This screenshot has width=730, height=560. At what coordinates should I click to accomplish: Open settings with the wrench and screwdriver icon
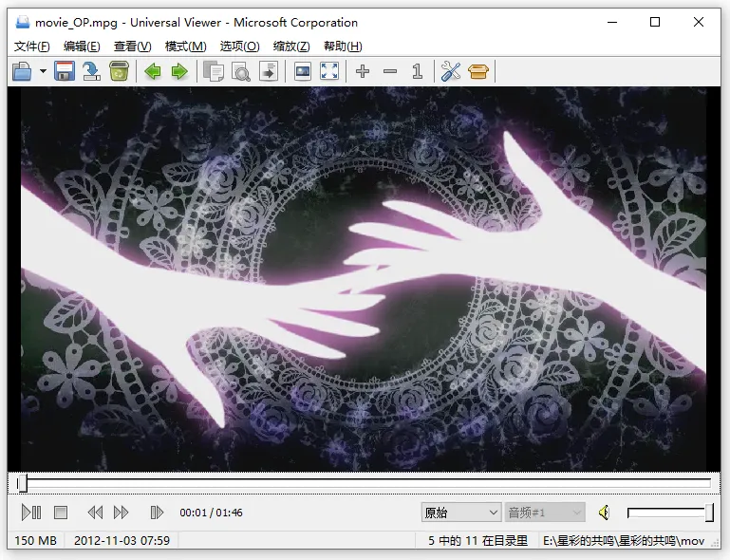coord(451,72)
